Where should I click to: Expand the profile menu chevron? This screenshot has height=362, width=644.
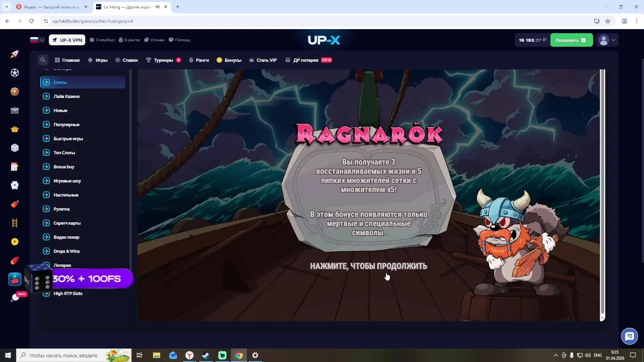613,40
